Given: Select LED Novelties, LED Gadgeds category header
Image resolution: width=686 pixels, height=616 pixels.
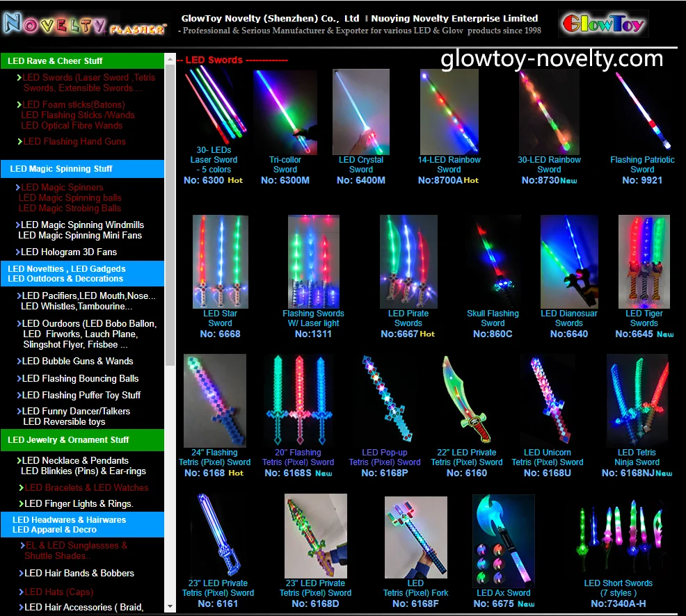Looking at the screenshot, I should click(82, 274).
